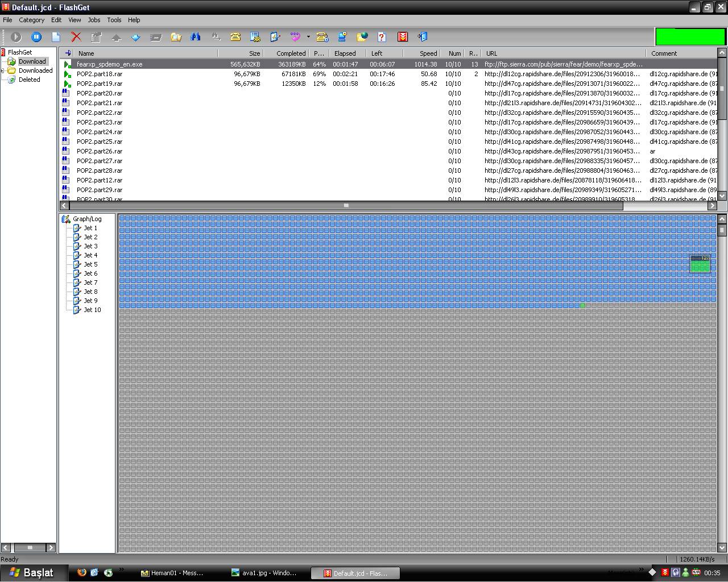Click the move job toolbar icon
728x582 pixels.
pos(156,37)
